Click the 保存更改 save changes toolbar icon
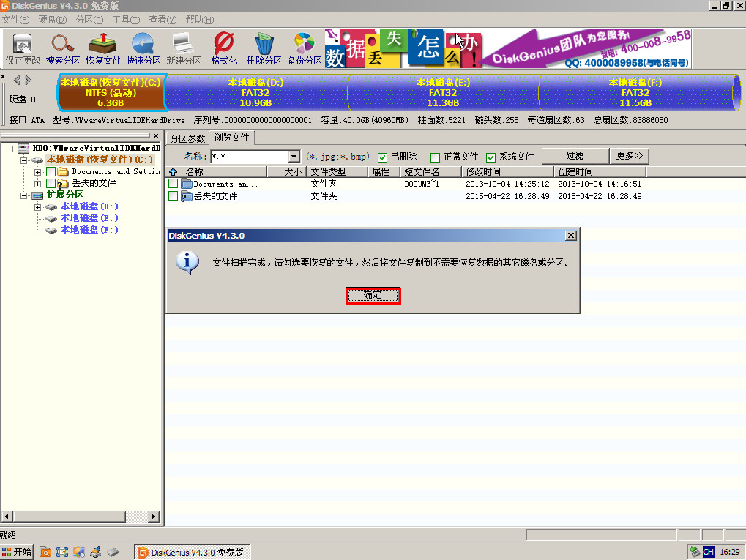Viewport: 746px width, 560px height. [x=23, y=48]
